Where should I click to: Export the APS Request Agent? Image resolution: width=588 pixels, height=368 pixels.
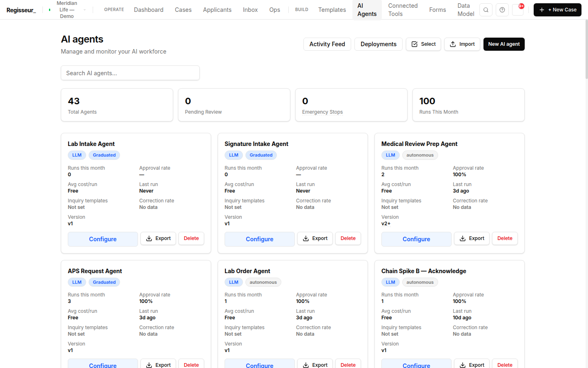(158, 364)
